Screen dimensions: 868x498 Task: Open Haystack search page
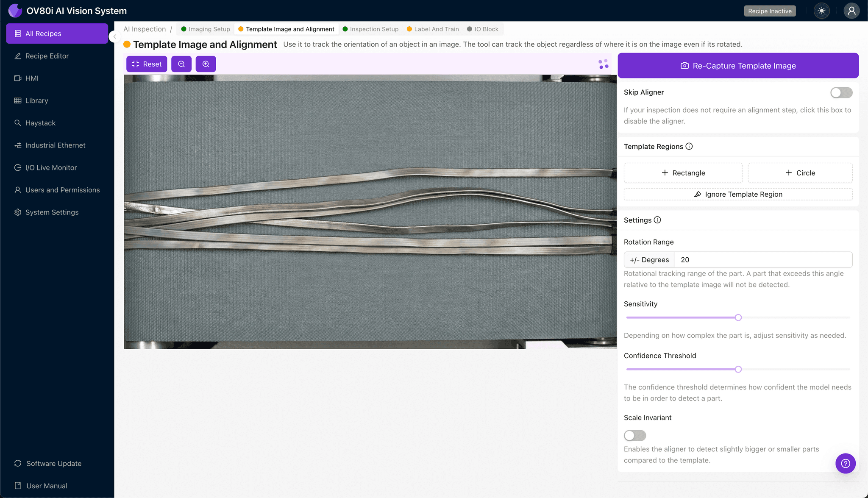(57, 123)
